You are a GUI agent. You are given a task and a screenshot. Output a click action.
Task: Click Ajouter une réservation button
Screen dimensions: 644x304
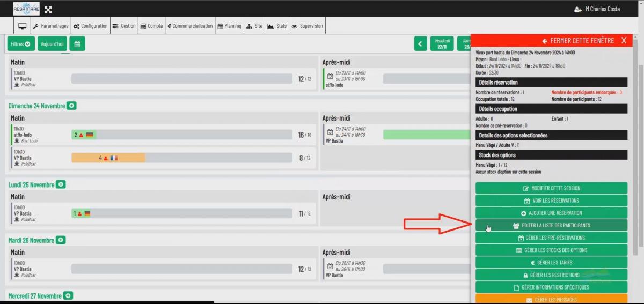click(x=551, y=213)
